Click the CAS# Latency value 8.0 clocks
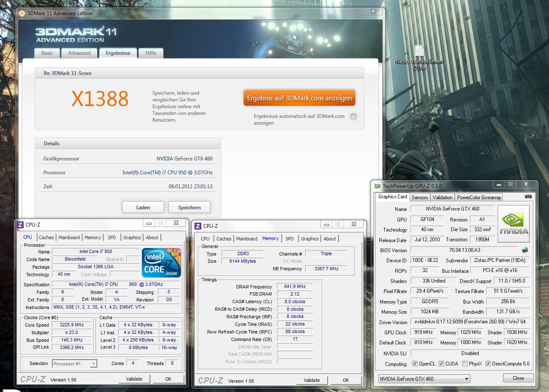The image size is (549, 392). point(295,301)
